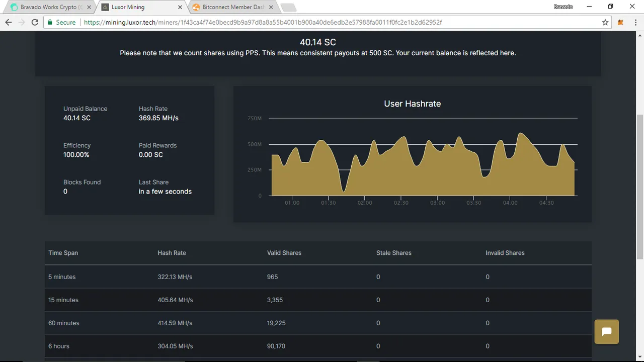
Task: Click the forward navigation arrow
Action: click(x=22, y=23)
